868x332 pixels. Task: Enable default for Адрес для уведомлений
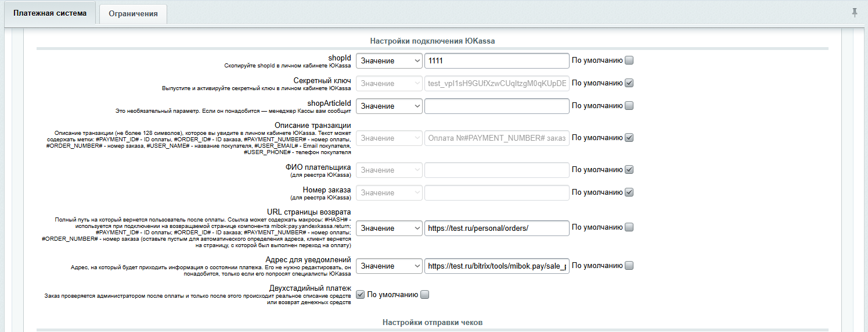tap(629, 266)
